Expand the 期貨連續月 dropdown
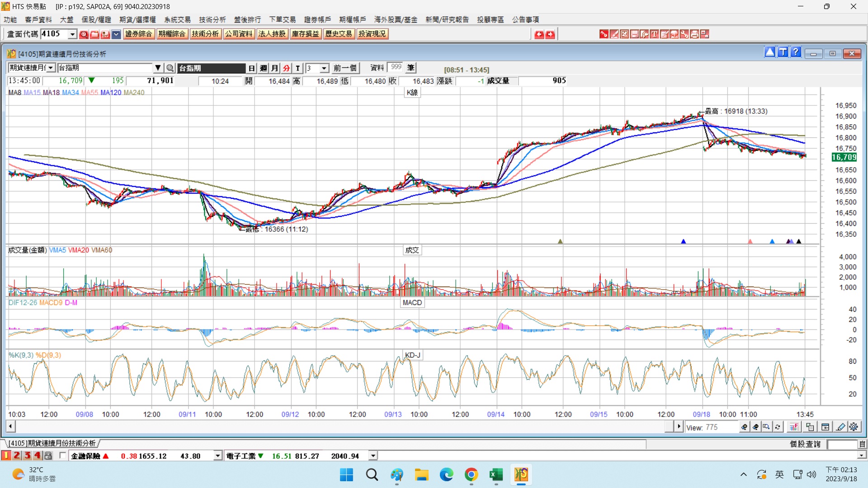The width and height of the screenshot is (868, 488). coord(51,68)
